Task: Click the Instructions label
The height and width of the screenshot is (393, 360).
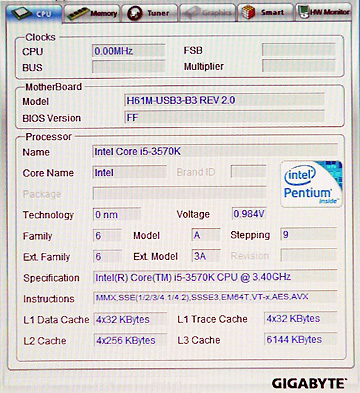Action: coord(49,299)
